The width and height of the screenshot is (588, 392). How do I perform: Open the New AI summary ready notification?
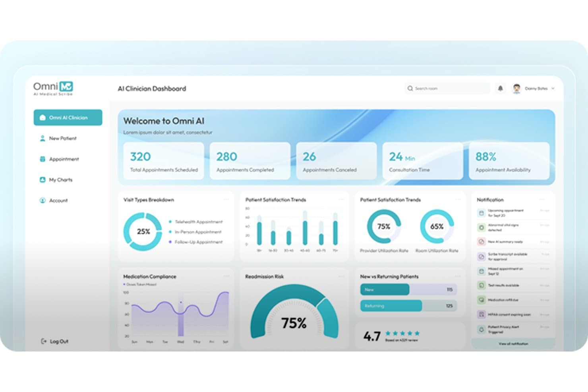click(513, 241)
